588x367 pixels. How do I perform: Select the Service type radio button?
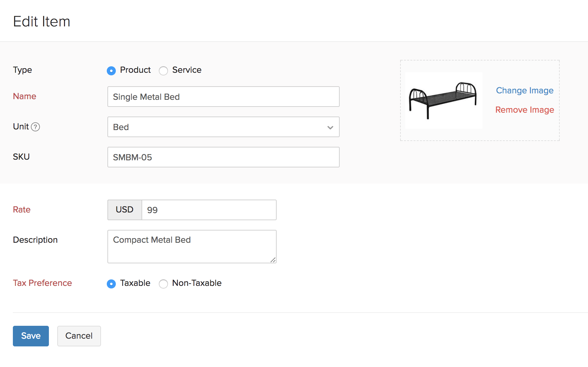(x=163, y=71)
